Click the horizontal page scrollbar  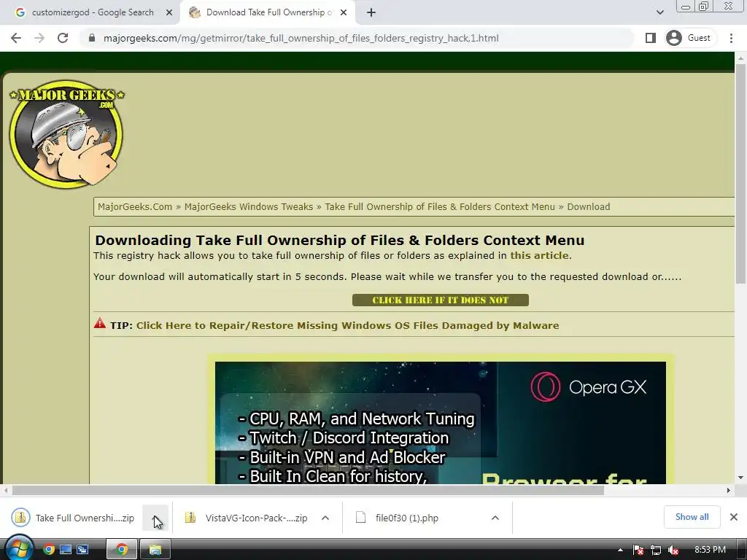point(308,491)
